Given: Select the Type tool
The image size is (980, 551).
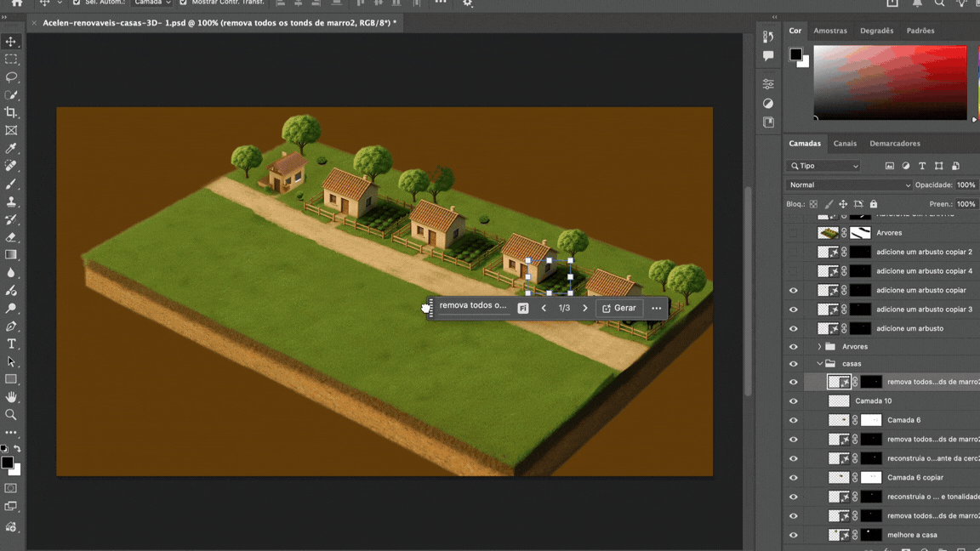Looking at the screenshot, I should tap(11, 344).
